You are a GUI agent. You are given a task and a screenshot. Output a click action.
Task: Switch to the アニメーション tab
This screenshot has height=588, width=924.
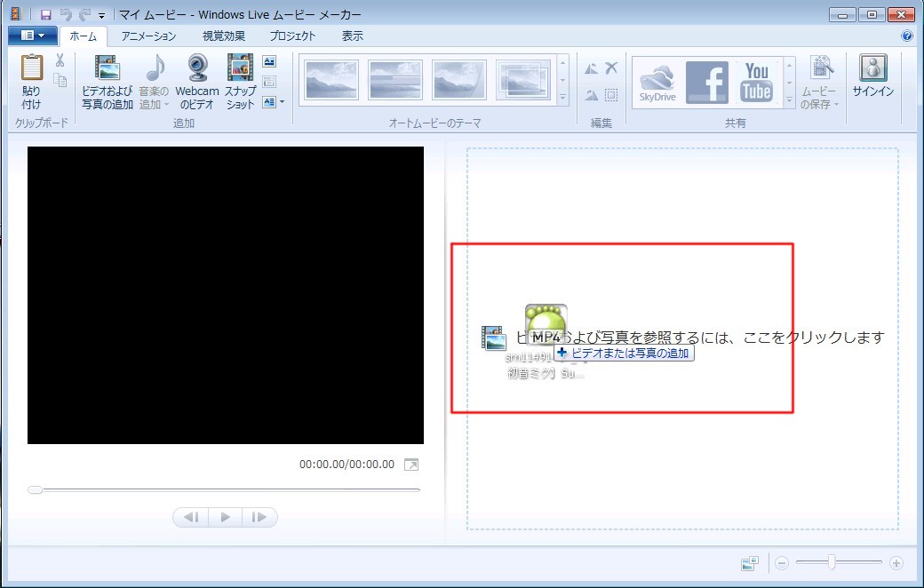click(148, 36)
